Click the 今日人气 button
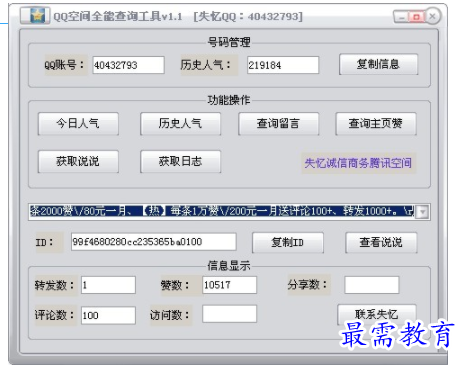 pyautogui.click(x=78, y=124)
